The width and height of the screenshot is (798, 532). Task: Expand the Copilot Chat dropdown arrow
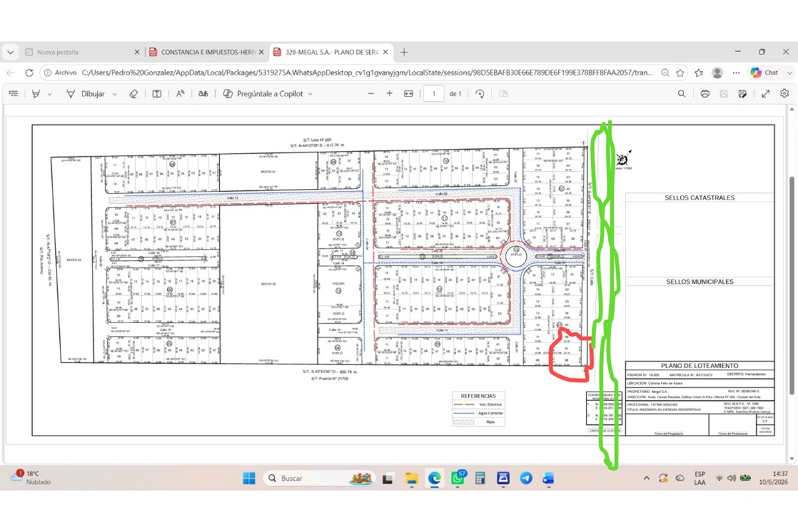(789, 72)
